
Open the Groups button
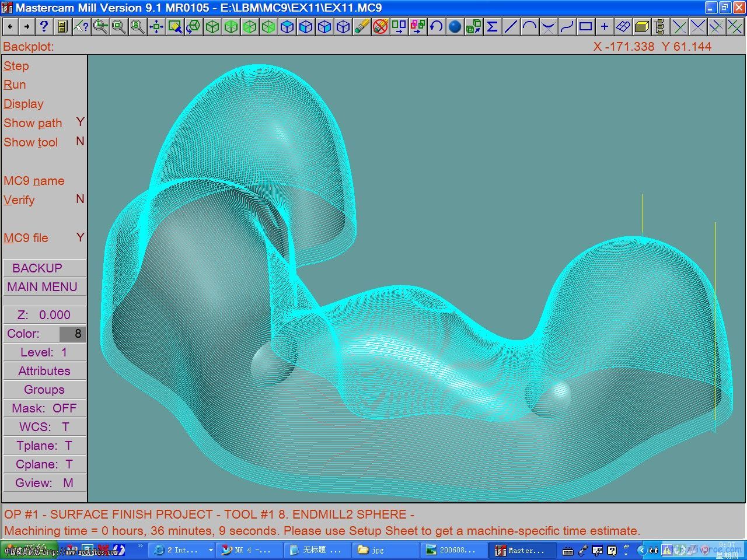[44, 390]
